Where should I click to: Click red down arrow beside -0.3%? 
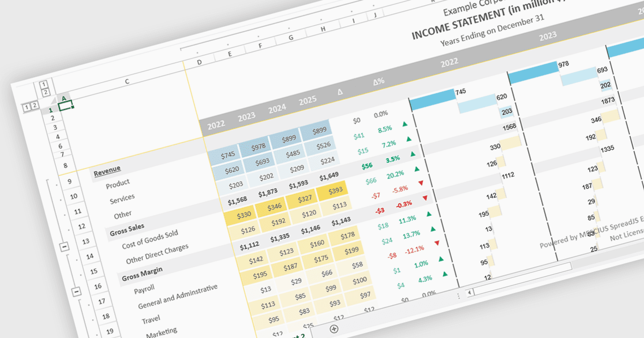tap(426, 198)
